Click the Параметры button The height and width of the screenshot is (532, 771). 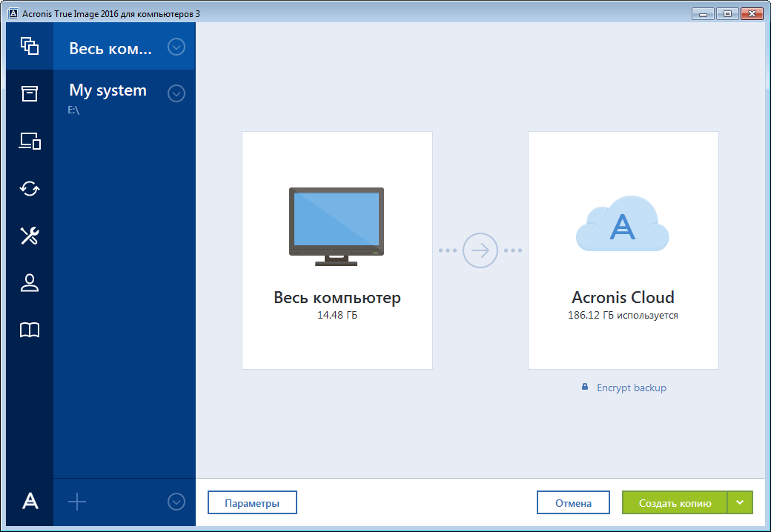[252, 502]
